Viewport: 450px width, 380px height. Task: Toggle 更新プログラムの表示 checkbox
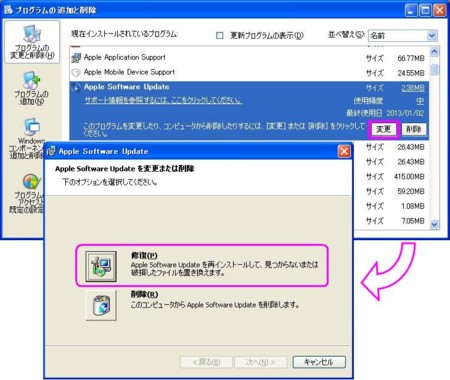[x=219, y=35]
